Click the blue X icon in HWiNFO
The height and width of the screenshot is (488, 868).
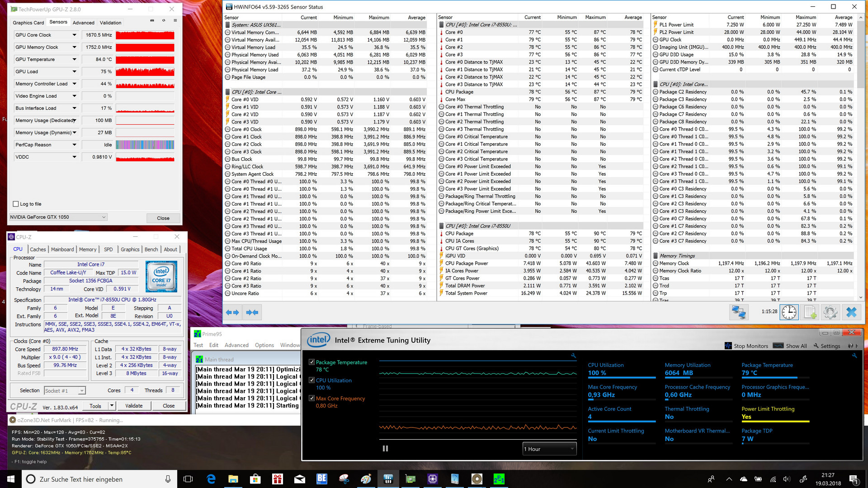[x=851, y=312]
